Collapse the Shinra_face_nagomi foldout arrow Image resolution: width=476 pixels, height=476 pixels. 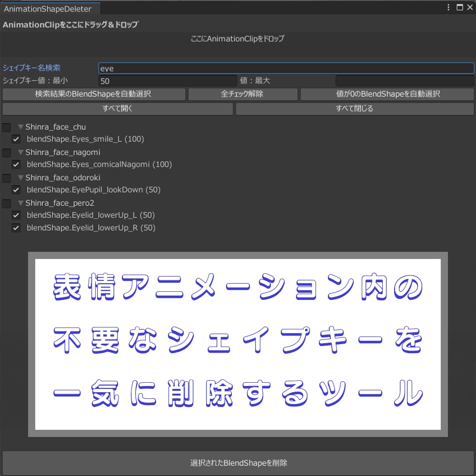coord(20,152)
